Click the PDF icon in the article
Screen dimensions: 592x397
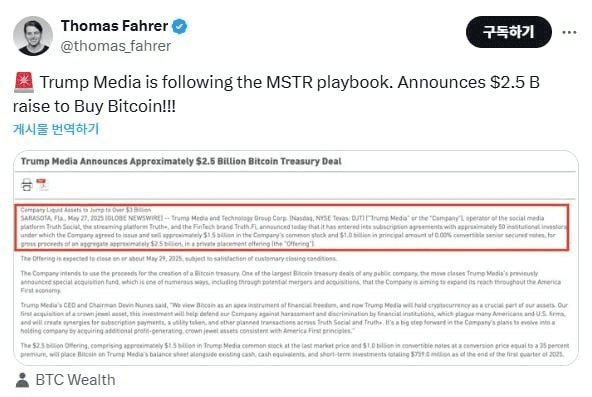42,185
